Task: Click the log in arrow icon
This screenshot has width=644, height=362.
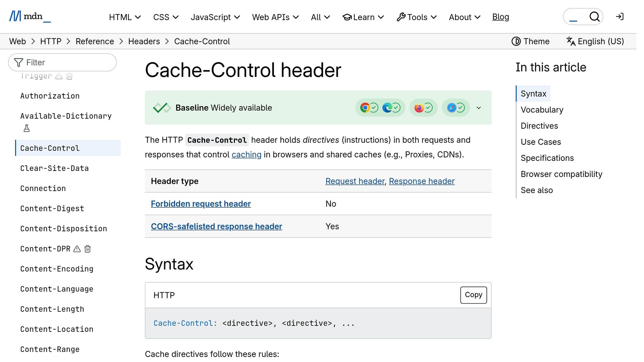Action: 620,17
